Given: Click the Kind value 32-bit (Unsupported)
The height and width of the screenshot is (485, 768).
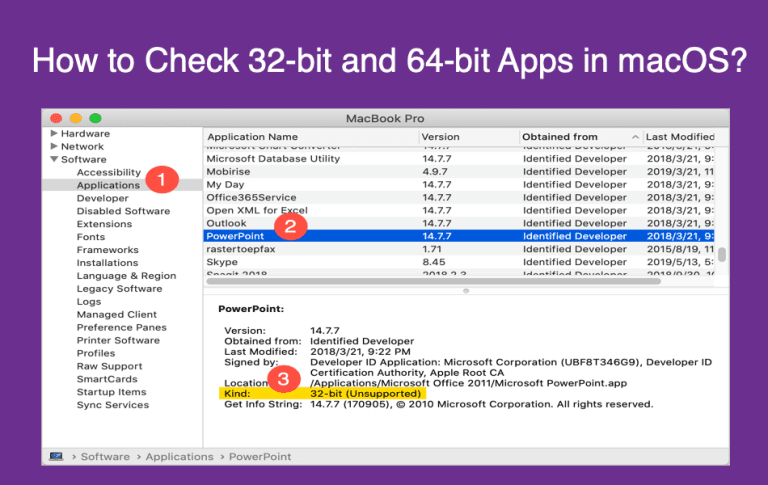Looking at the screenshot, I should pos(365,393).
